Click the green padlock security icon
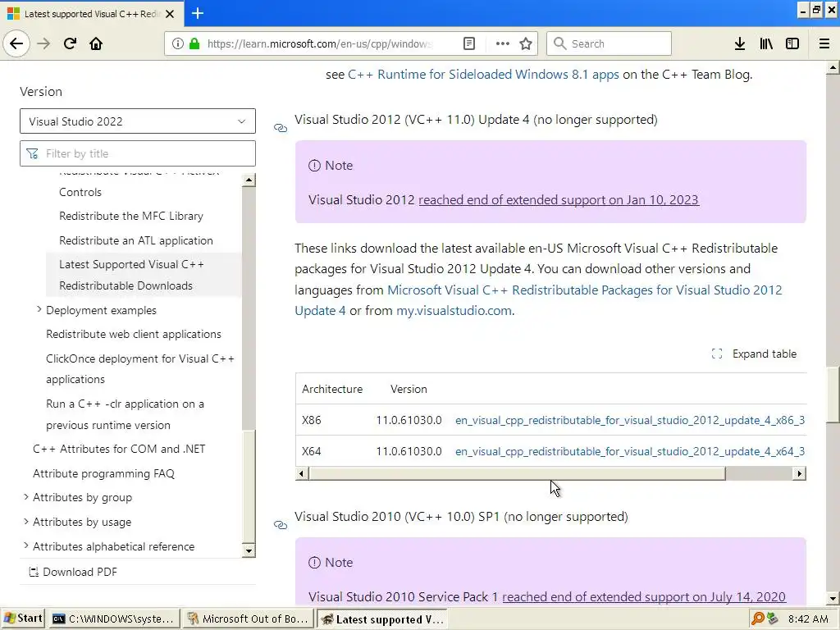 [x=194, y=43]
